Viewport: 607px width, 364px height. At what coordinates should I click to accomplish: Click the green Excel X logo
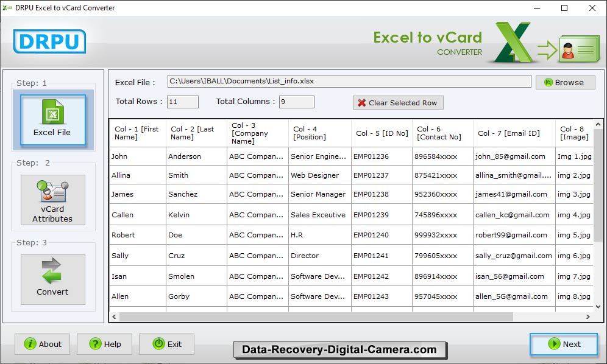514,42
